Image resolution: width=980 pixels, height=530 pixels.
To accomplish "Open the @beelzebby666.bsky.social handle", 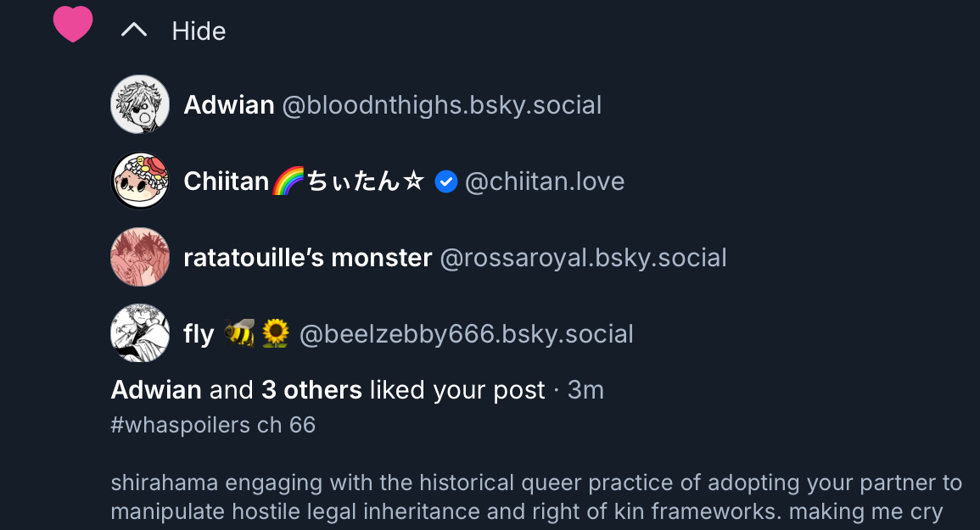I will (x=467, y=334).
